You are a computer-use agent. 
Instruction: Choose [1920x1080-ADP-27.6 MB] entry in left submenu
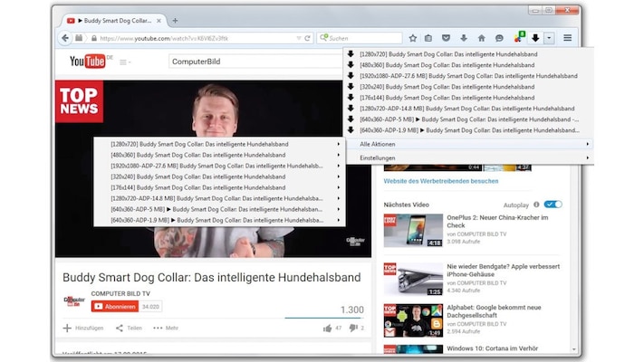coord(217,166)
